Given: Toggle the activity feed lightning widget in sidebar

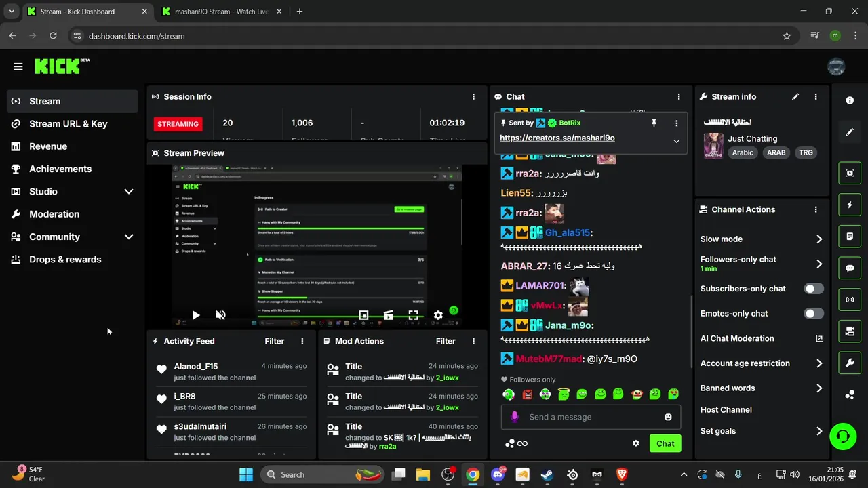Looking at the screenshot, I should [x=850, y=205].
